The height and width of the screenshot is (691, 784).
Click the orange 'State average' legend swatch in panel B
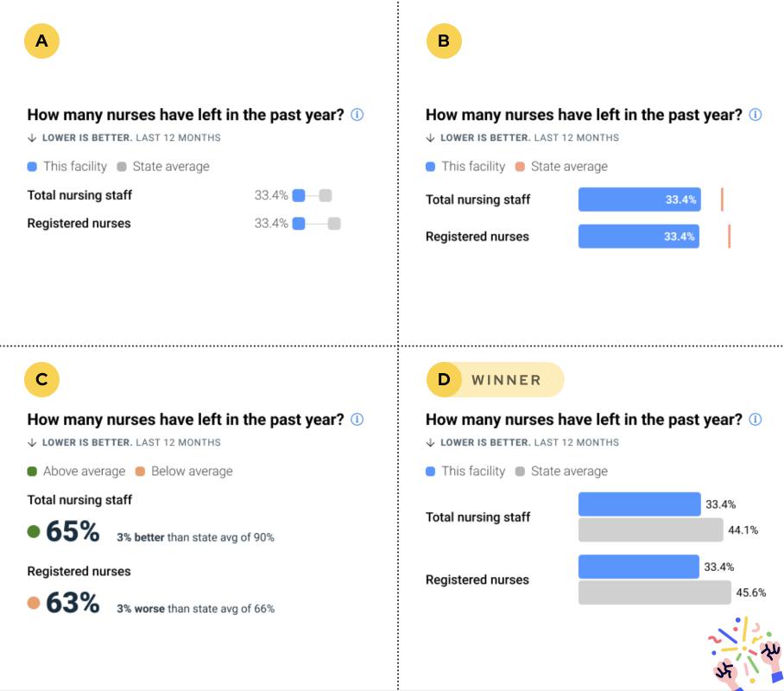pos(520,167)
